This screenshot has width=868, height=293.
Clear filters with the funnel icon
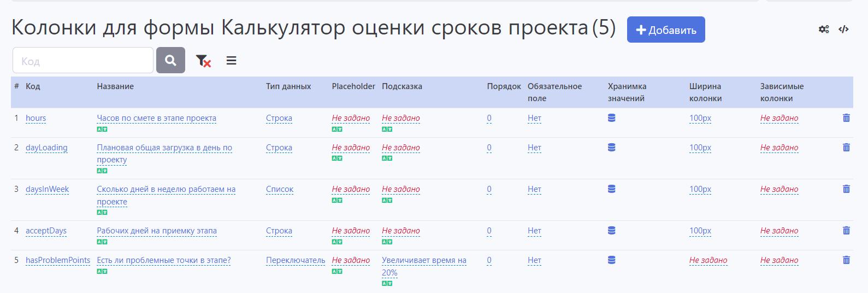(203, 61)
